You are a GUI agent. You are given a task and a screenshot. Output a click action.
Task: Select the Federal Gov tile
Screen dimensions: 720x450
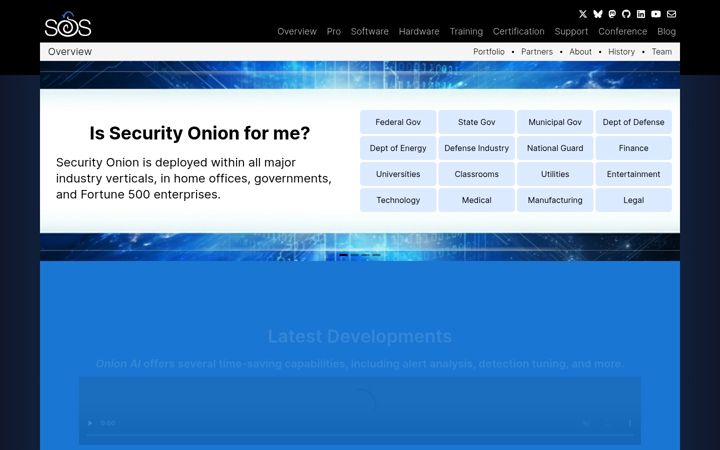[x=398, y=122]
